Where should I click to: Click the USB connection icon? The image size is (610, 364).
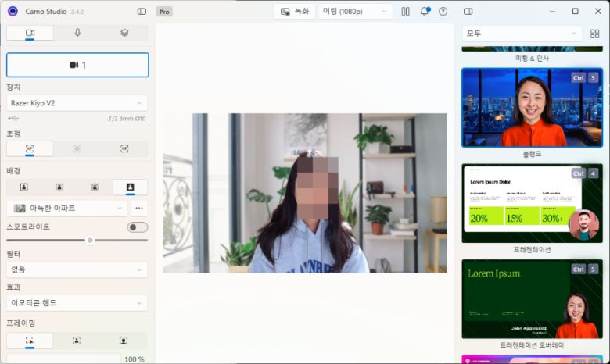[13, 118]
